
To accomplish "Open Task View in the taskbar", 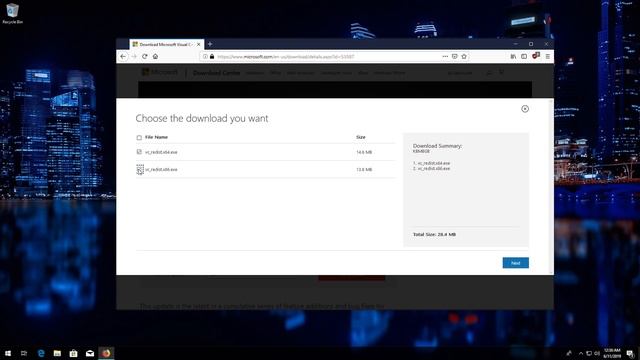I will tap(24, 353).
